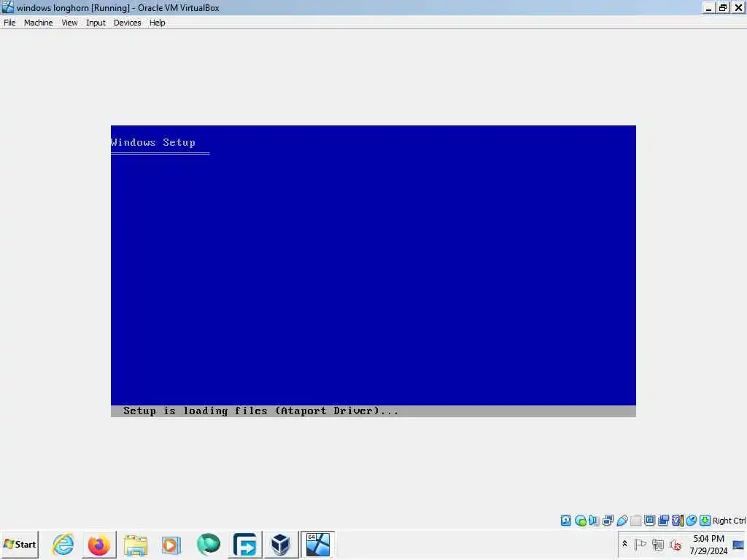Click the Show desktop tray button
This screenshot has width=747, height=560.
[x=739, y=545]
